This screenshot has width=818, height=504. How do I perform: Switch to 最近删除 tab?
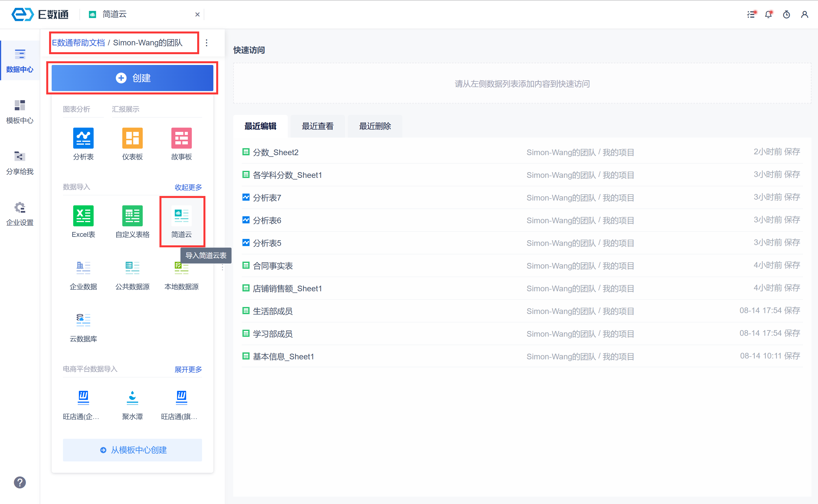point(375,126)
